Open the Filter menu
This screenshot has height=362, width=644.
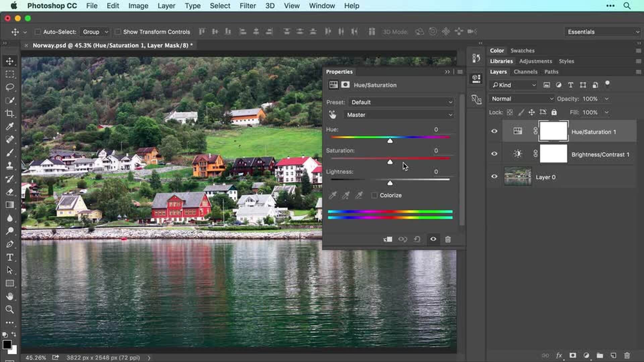click(x=248, y=6)
